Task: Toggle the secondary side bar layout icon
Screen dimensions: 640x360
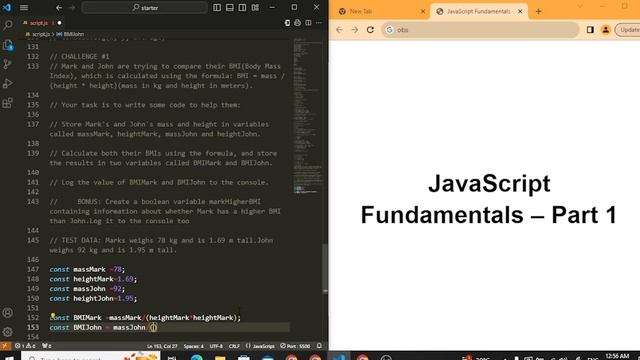Action: (x=242, y=7)
